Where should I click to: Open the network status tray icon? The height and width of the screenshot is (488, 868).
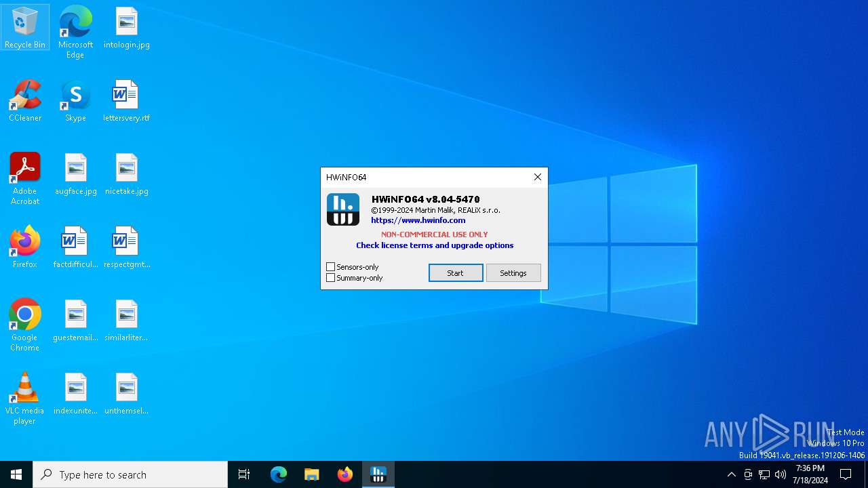764,474
